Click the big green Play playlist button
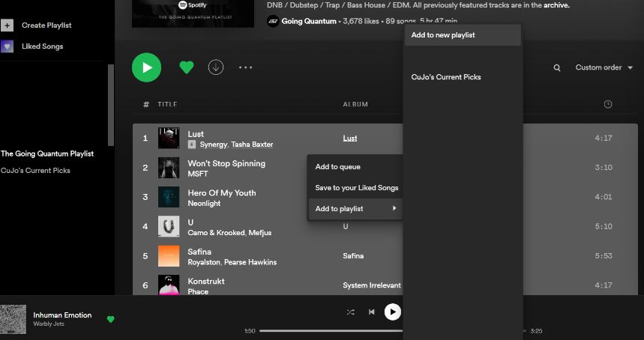This screenshot has height=340, width=644. coord(147,67)
